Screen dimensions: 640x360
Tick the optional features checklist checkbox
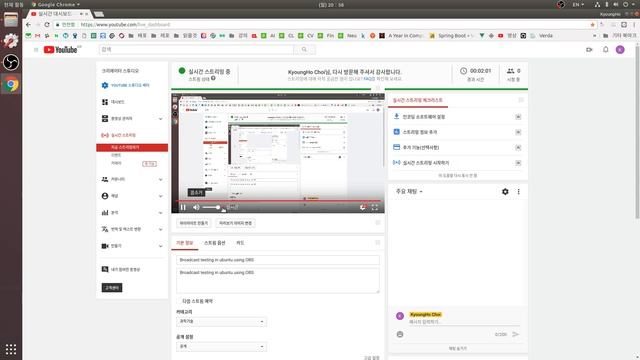click(518, 147)
